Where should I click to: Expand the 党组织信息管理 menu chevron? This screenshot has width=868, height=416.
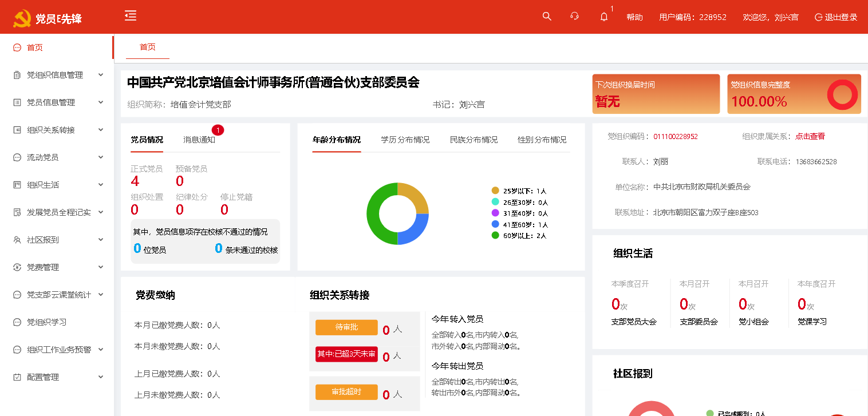click(x=101, y=75)
